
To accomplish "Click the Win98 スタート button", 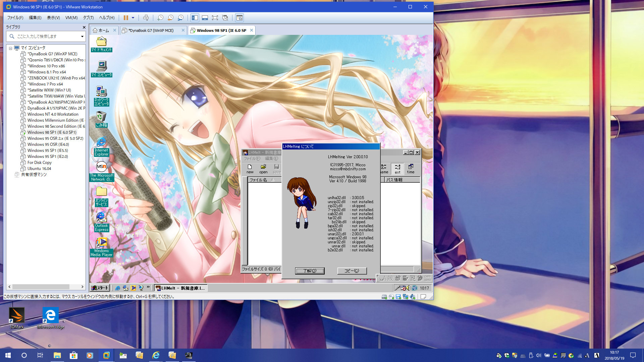I will point(100,288).
